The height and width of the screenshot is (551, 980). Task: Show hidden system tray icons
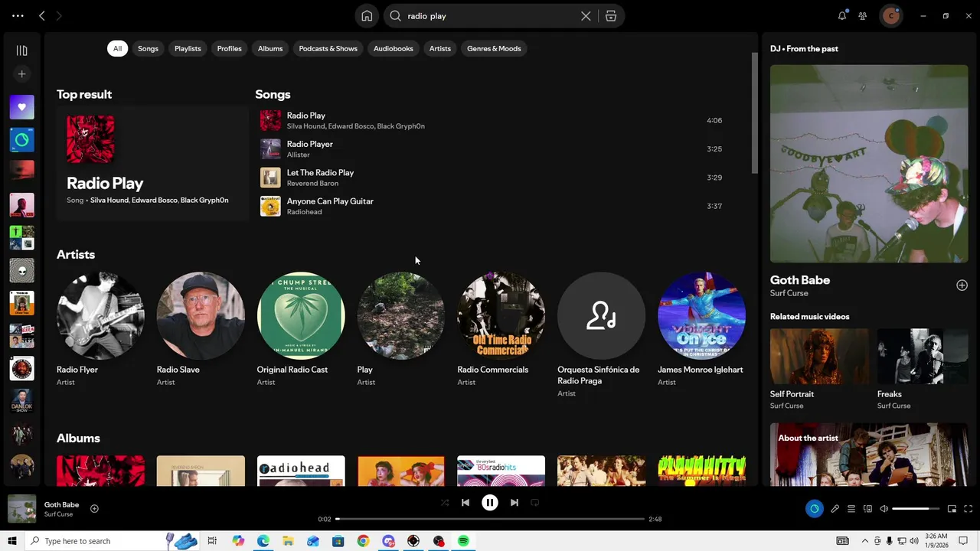865,541
